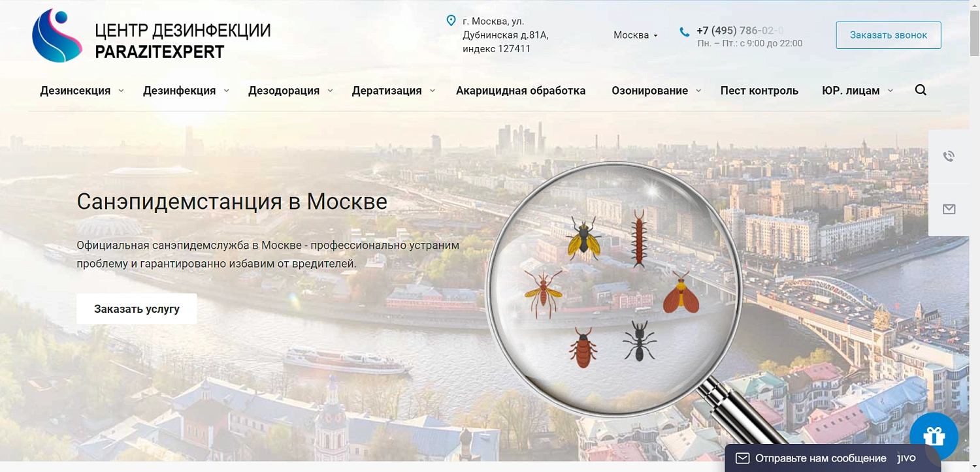Click the phone handset icon next to the number
The width and height of the screenshot is (980, 472).
coord(683,31)
